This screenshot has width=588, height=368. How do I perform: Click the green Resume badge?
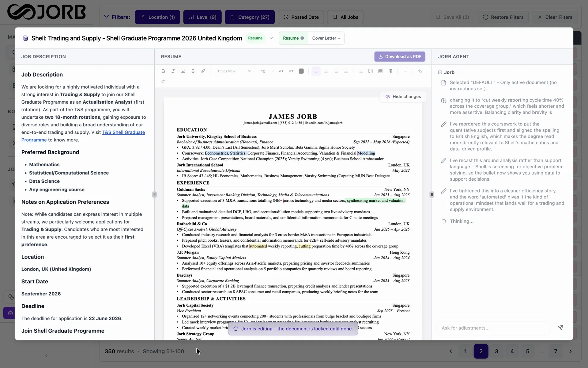click(255, 38)
